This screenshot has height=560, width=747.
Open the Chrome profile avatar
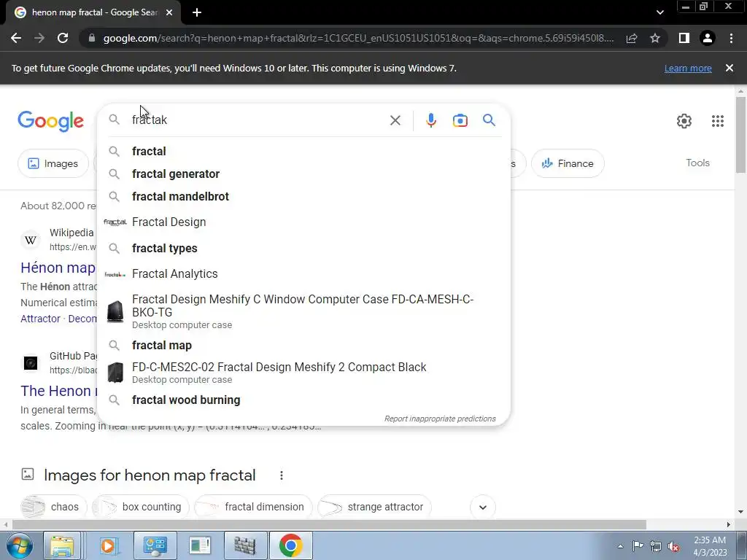(x=708, y=38)
